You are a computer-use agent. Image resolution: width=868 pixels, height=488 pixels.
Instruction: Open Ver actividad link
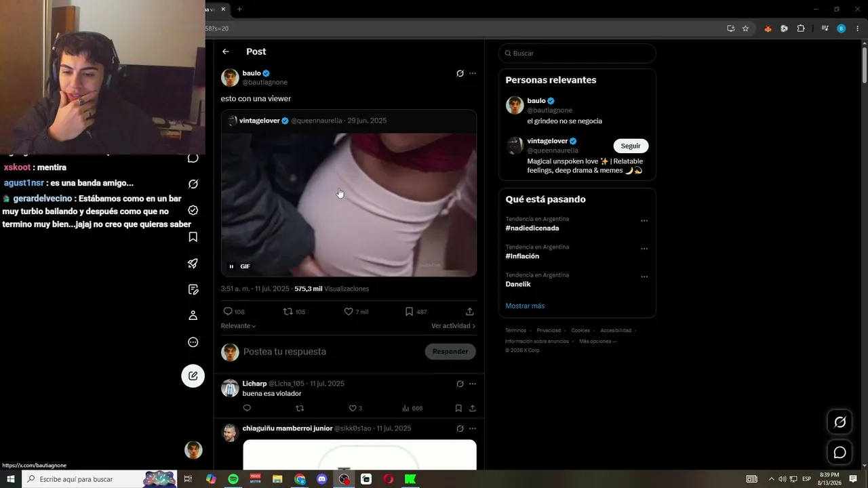453,326
